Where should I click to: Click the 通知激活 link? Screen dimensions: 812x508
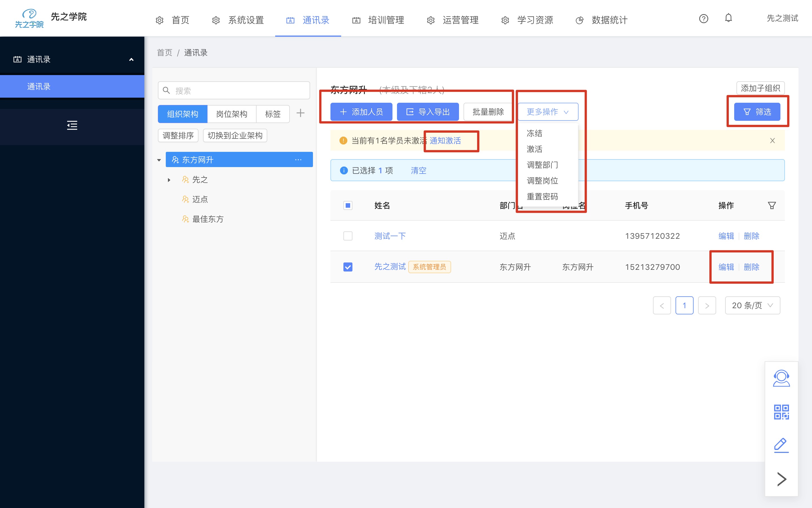445,141
